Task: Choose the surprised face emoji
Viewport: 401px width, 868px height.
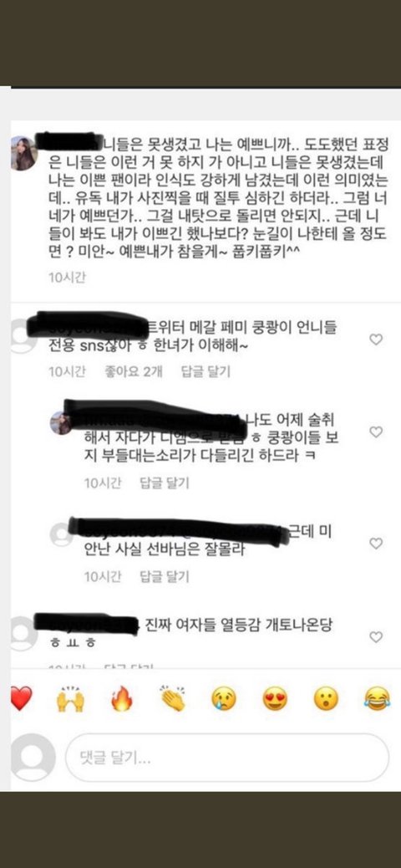Action: tap(326, 698)
